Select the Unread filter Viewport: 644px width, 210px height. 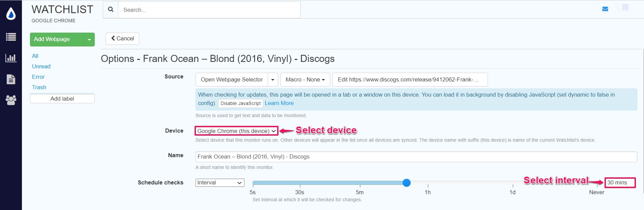41,66
